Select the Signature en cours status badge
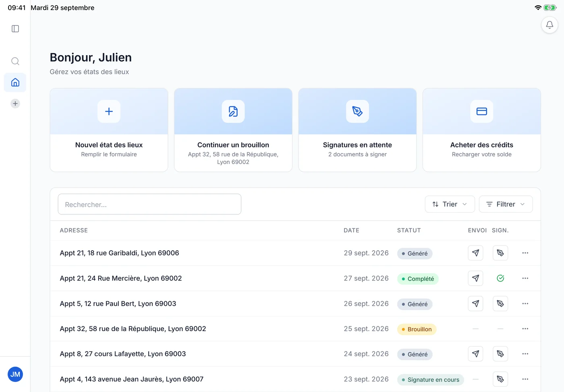 pyautogui.click(x=431, y=380)
